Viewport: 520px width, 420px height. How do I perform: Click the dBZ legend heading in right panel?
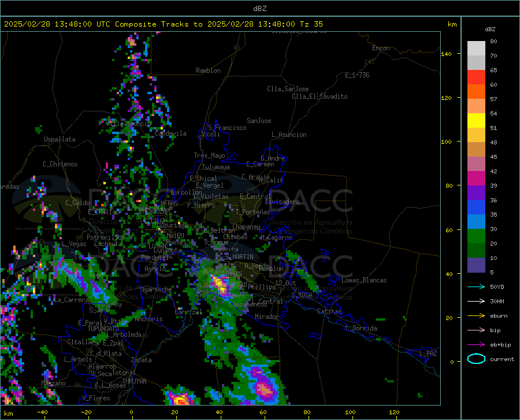tap(490, 29)
